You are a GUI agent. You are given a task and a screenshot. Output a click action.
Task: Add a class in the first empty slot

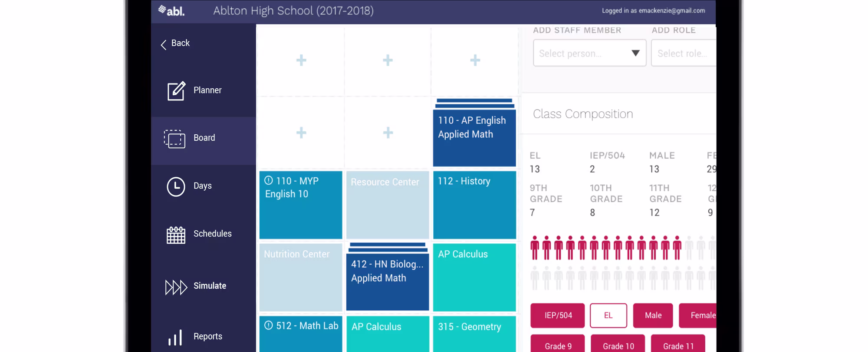(x=301, y=60)
